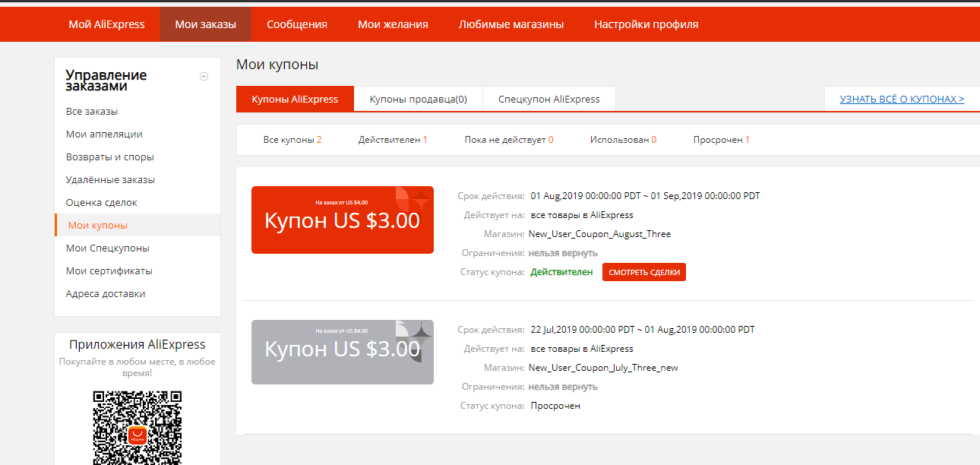Open Мои Спецкупоны in sidebar
The image size is (980, 465).
point(108,248)
